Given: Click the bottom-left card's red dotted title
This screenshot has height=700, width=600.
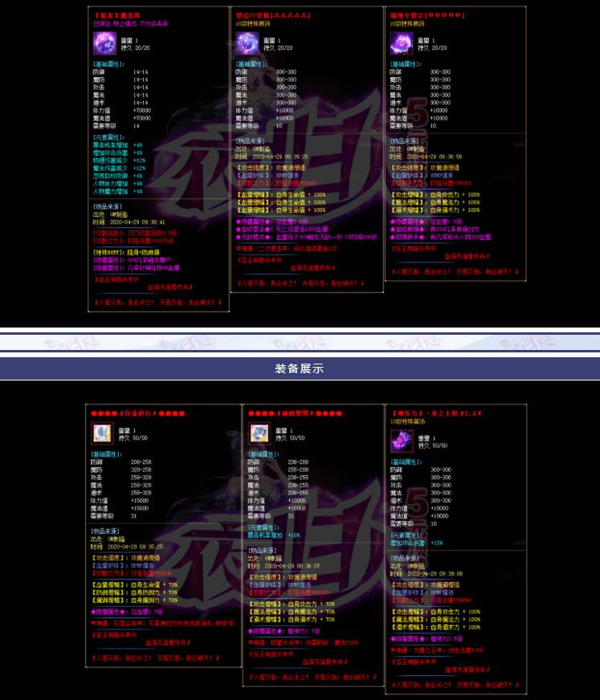Looking at the screenshot, I should pyautogui.click(x=139, y=413).
